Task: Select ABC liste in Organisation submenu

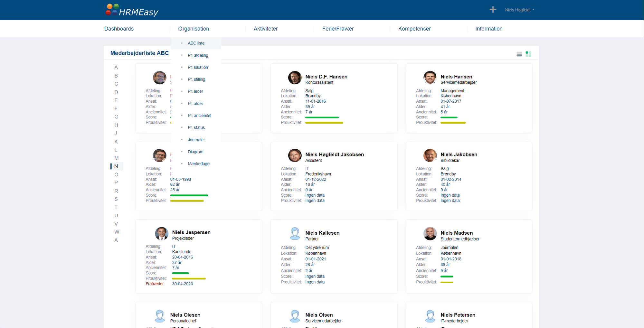Action: (196, 43)
